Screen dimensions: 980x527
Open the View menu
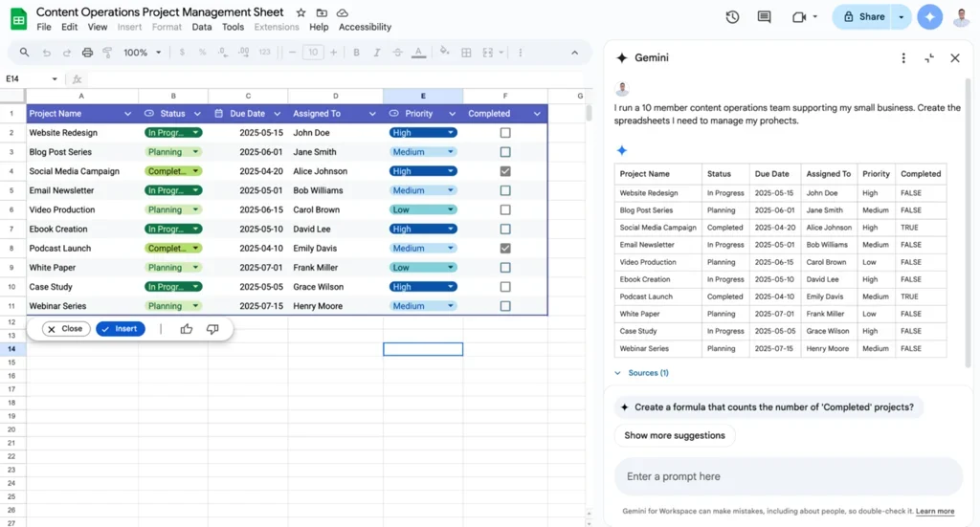[x=97, y=27]
